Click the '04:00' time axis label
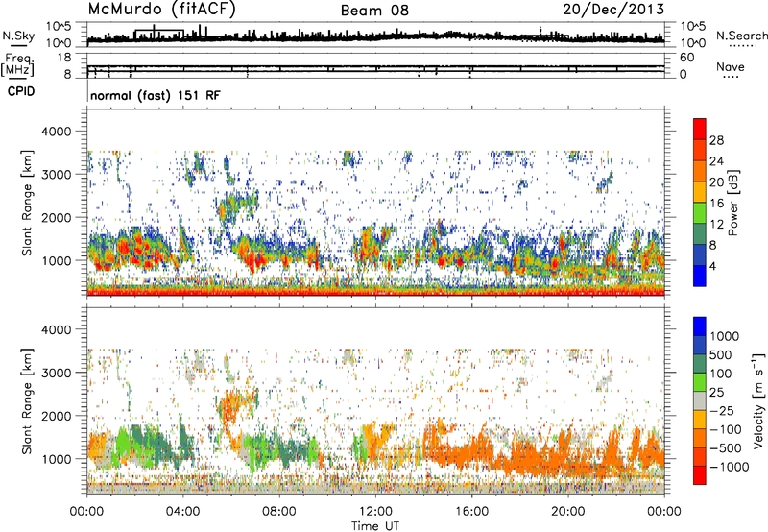The width and height of the screenshot is (768, 532). tap(183, 512)
